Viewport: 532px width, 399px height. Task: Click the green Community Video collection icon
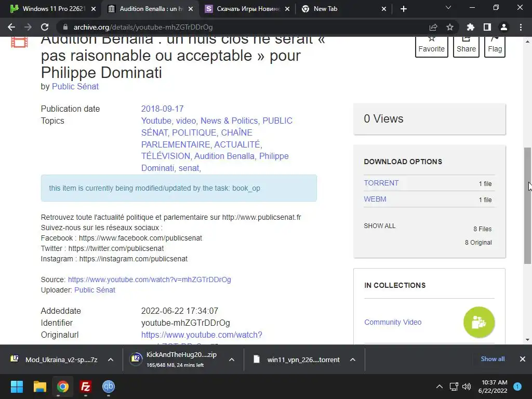[479, 322]
